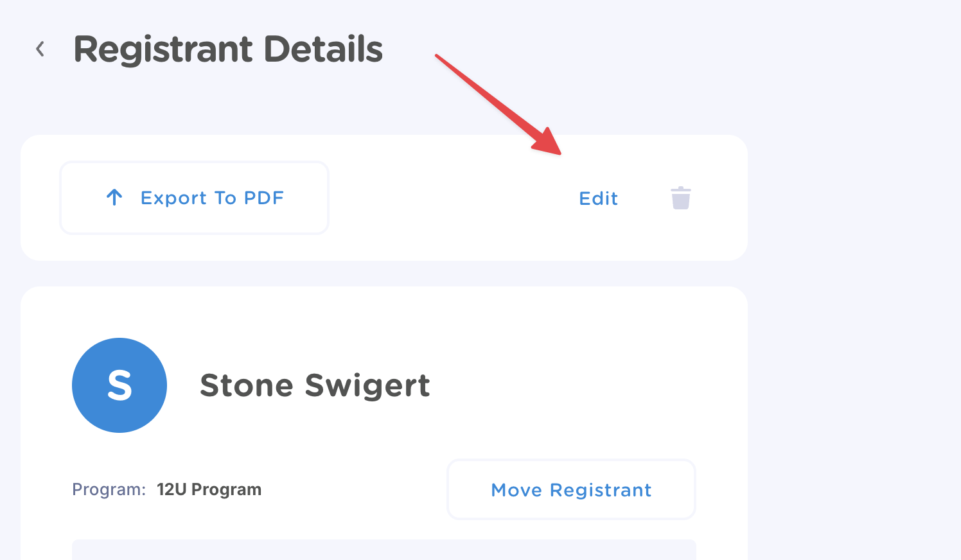Click the gray panel below Program row
The width and height of the screenshot is (961, 560).
point(384,549)
